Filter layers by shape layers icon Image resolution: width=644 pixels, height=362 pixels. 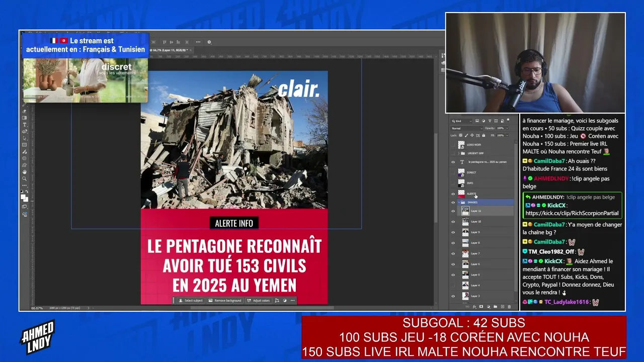tap(496, 121)
